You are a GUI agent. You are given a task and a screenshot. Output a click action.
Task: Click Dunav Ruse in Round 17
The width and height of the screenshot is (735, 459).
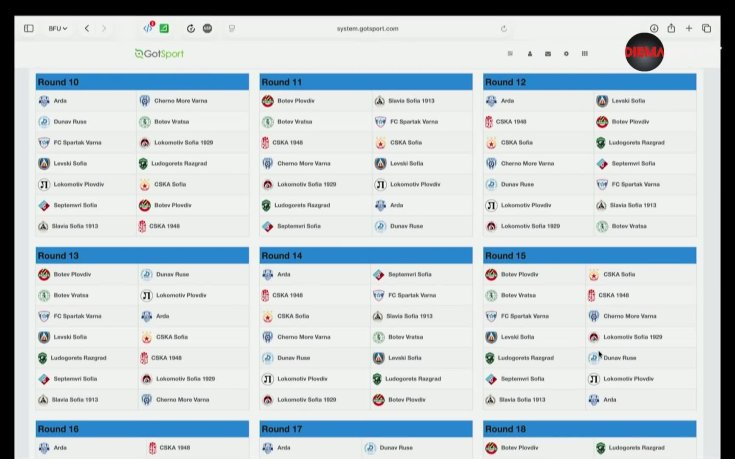click(x=396, y=448)
